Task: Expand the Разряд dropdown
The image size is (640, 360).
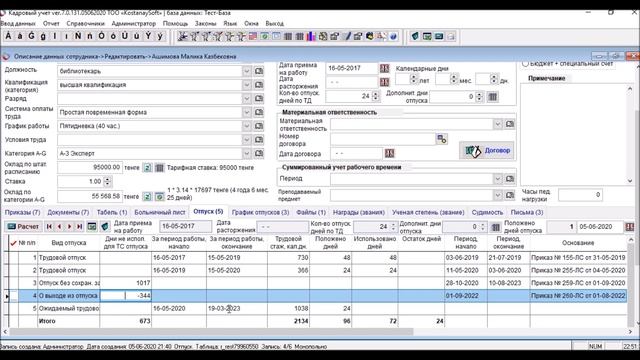Action: pos(247,99)
